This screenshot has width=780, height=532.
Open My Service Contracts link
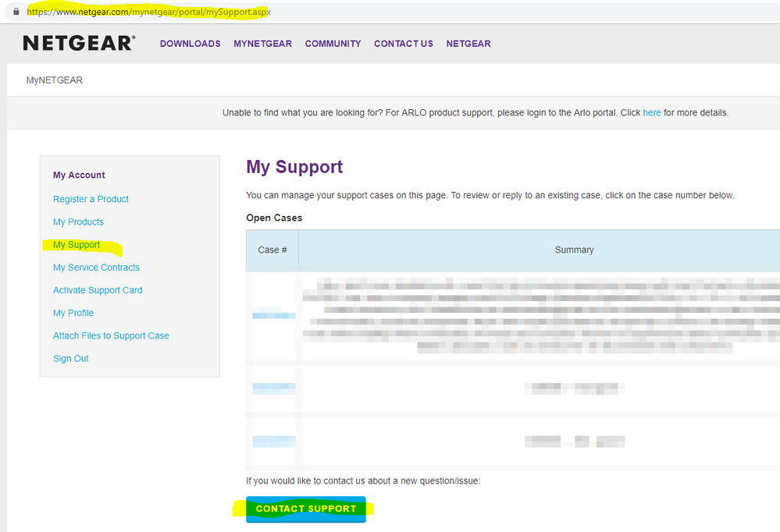click(x=96, y=268)
